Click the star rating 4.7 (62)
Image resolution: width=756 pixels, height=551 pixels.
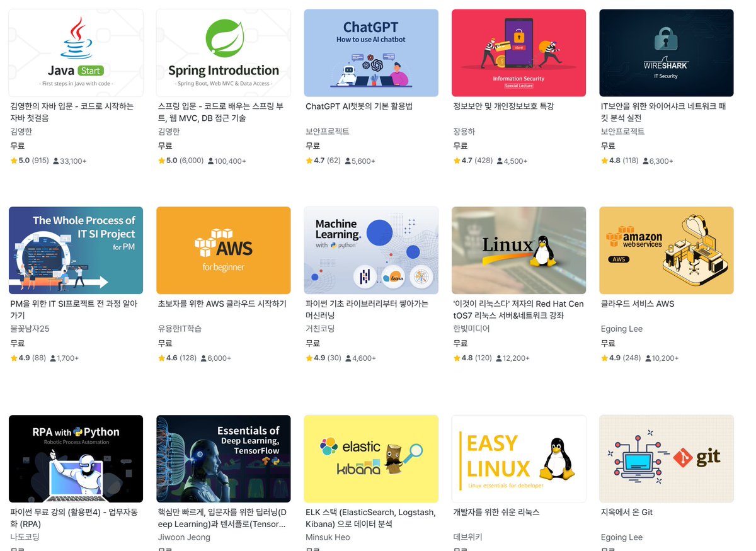tap(323, 161)
